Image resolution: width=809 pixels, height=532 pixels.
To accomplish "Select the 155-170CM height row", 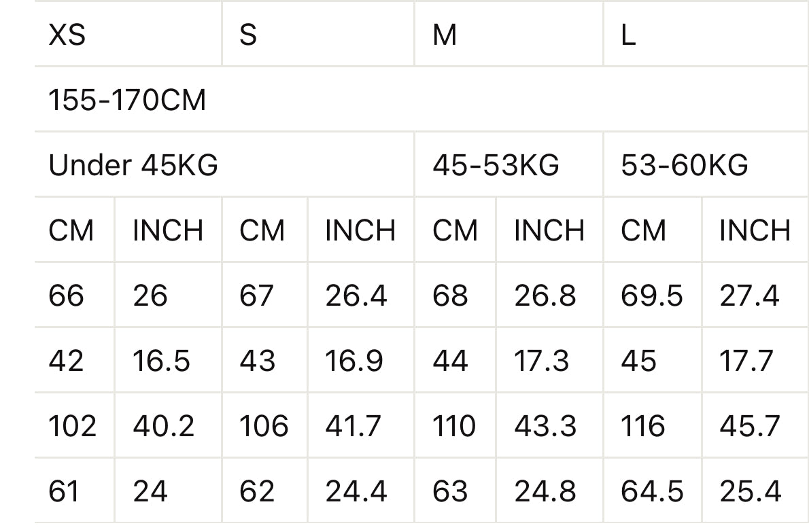I will coord(127,101).
